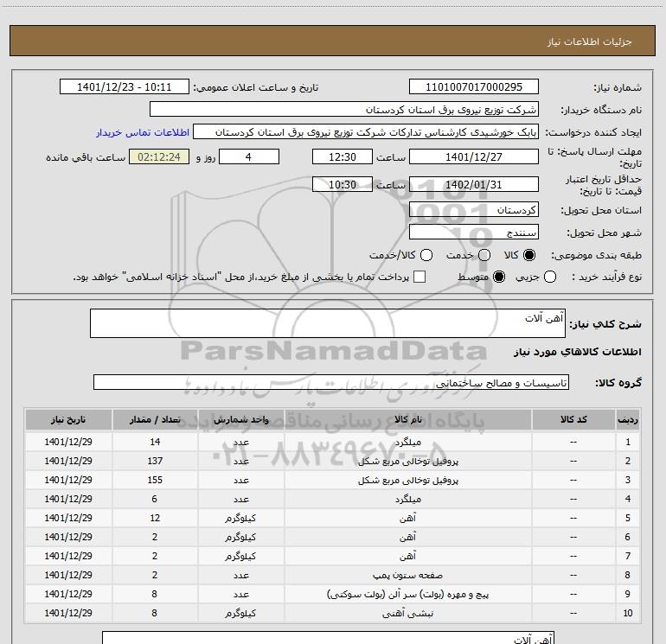Click quantity 14 in row 1

tap(155, 442)
